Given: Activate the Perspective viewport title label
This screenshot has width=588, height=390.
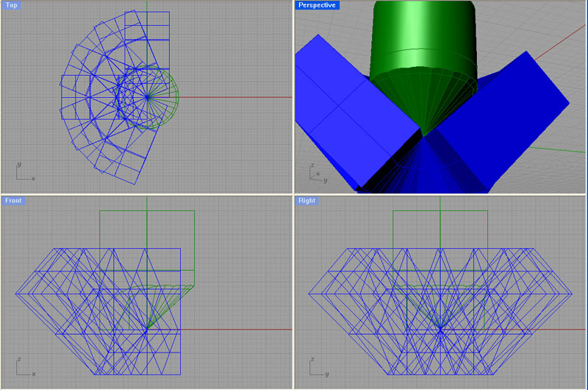Looking at the screenshot, I should [x=317, y=5].
